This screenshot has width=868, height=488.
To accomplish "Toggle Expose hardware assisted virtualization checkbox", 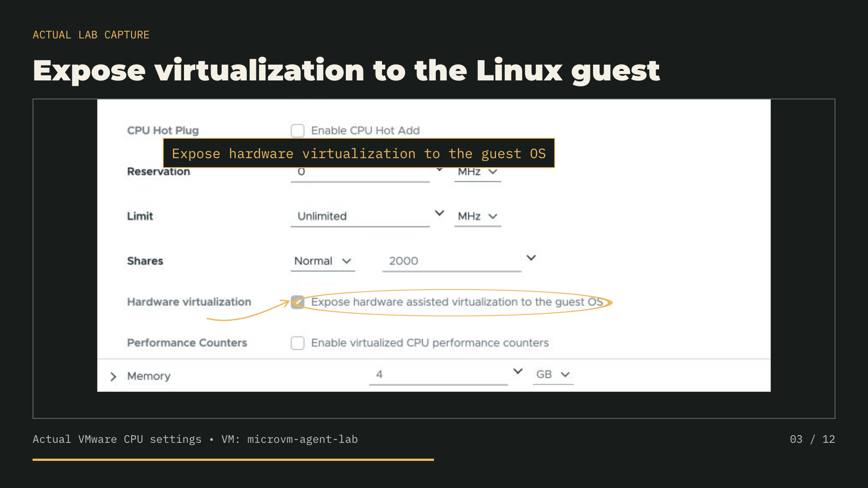I will [297, 302].
